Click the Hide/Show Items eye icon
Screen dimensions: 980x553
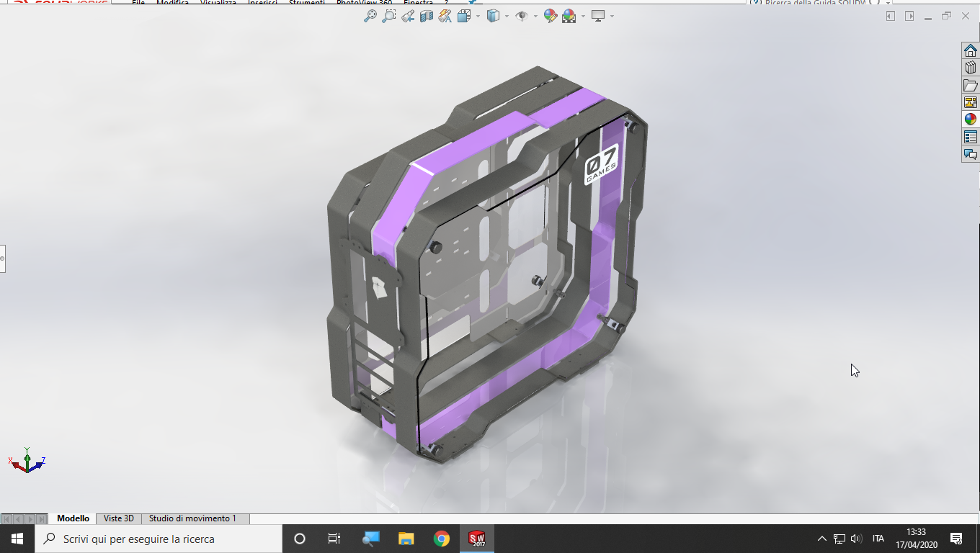[522, 16]
